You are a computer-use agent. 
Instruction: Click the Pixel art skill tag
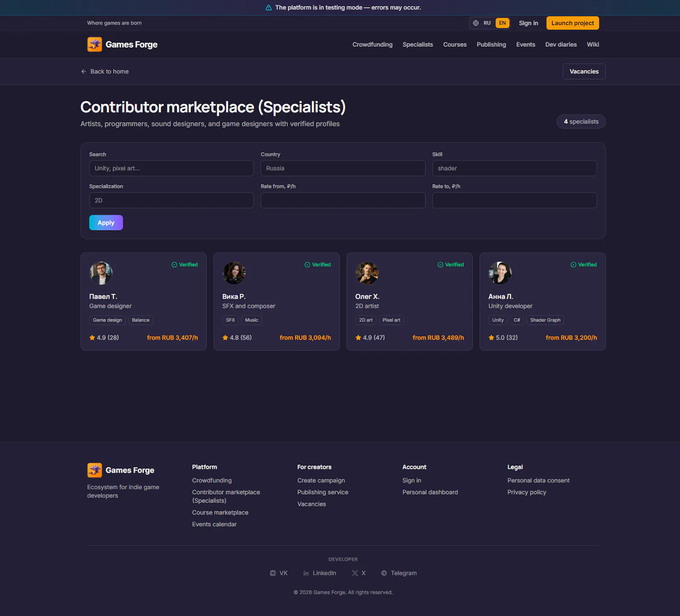coord(391,320)
